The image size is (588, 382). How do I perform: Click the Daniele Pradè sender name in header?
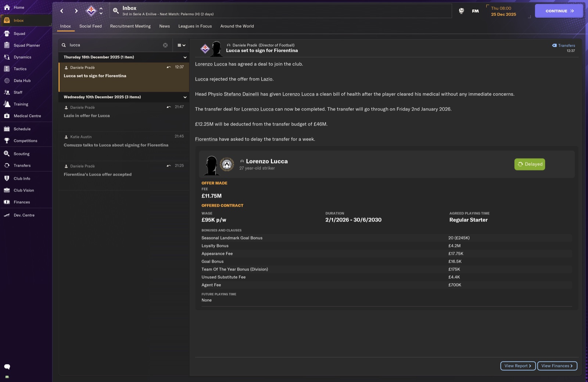click(x=245, y=45)
